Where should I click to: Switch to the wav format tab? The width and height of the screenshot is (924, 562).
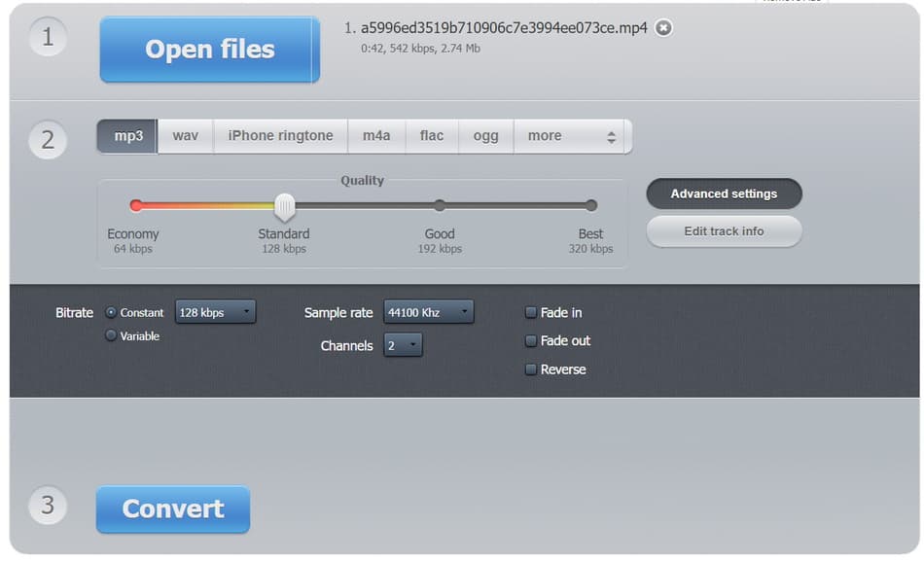(185, 136)
